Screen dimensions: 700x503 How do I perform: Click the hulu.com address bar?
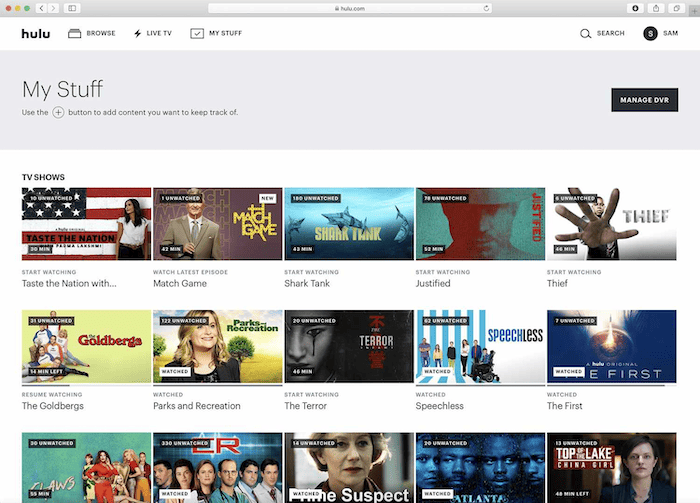[350, 8]
